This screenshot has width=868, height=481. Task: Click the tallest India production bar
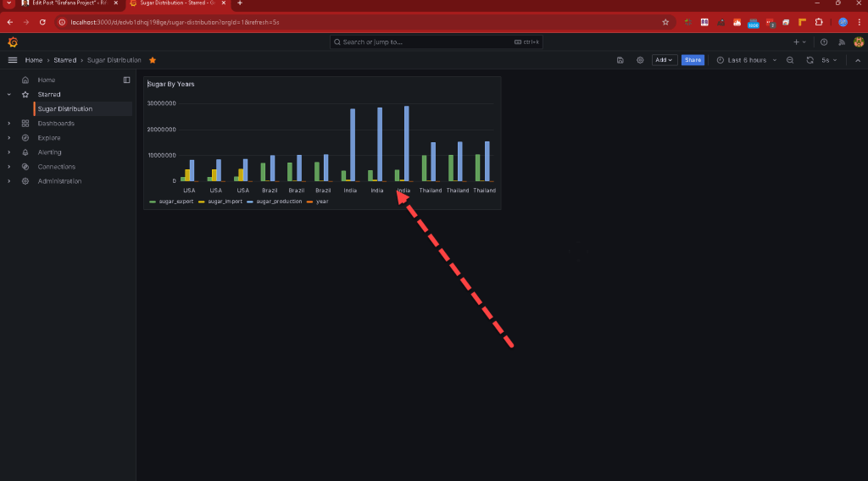point(406,144)
